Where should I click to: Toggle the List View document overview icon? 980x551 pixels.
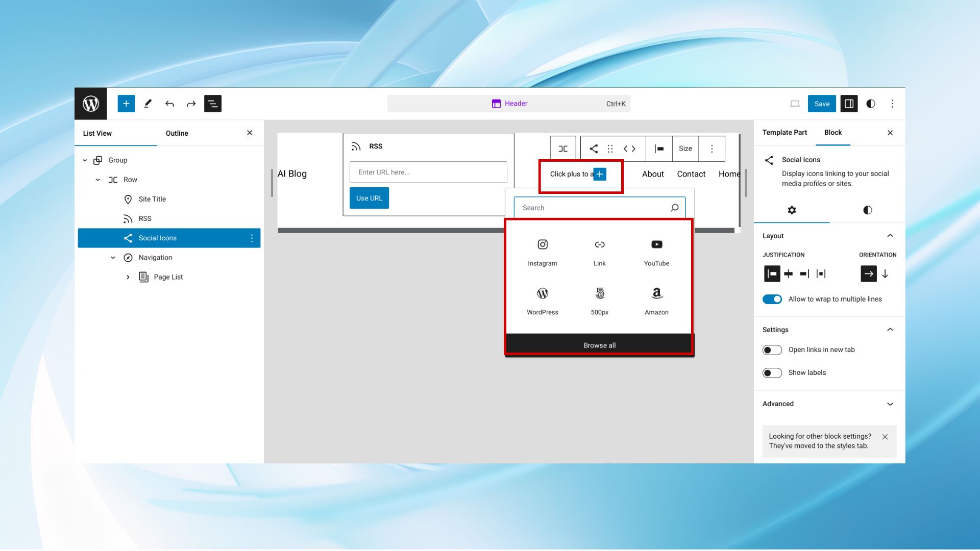[x=213, y=104]
